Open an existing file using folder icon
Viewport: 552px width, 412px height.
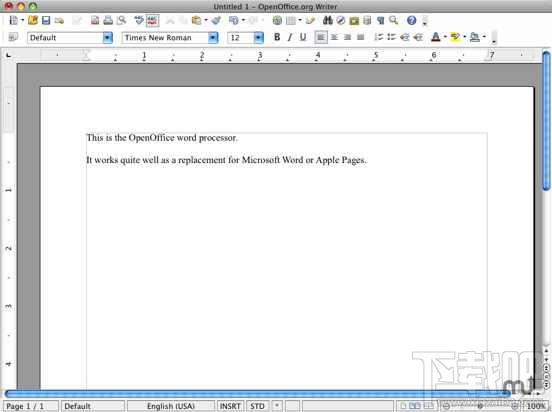[x=33, y=20]
